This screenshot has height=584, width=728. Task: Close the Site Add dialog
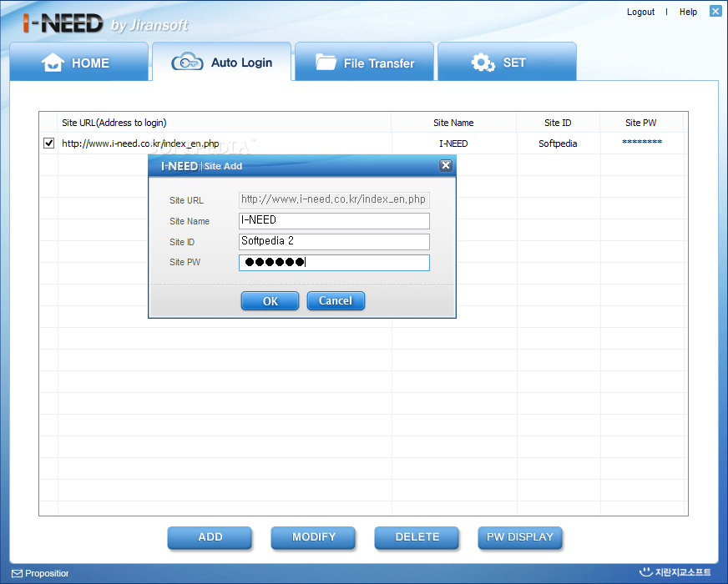pyautogui.click(x=446, y=165)
